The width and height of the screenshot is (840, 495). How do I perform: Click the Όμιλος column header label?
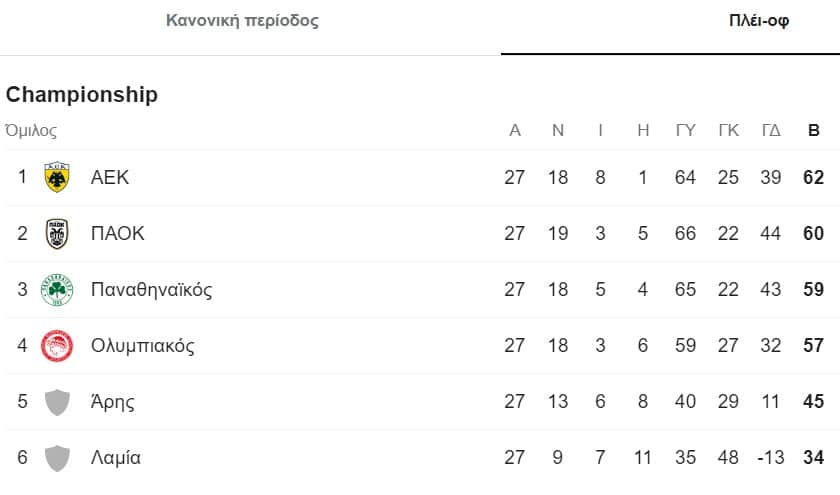tap(31, 130)
